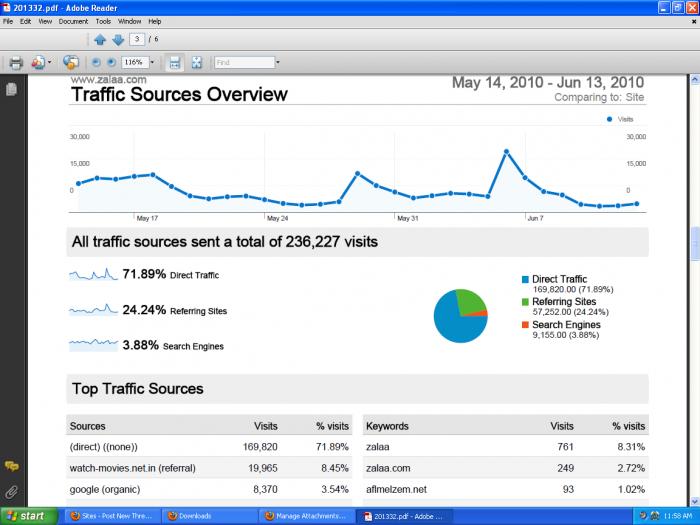Open the Find options dropdown arrow
This screenshot has width=700, height=525.
click(278, 62)
